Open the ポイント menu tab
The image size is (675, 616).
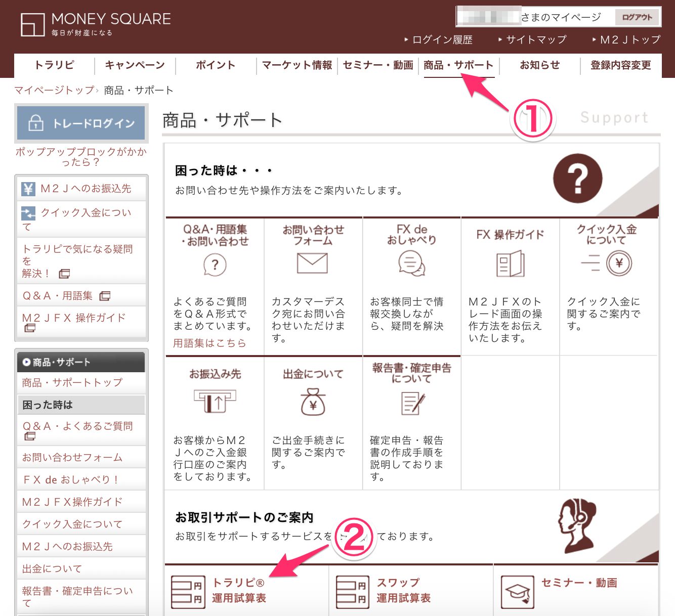pos(216,65)
